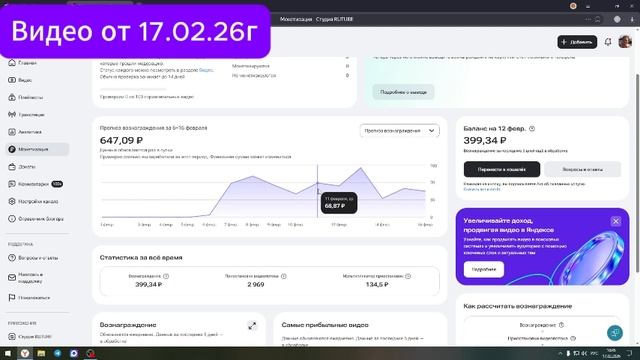Viewport: 640px width, 360px height.
Task: Open Видео section icon in sidebar
Action: (x=12, y=80)
